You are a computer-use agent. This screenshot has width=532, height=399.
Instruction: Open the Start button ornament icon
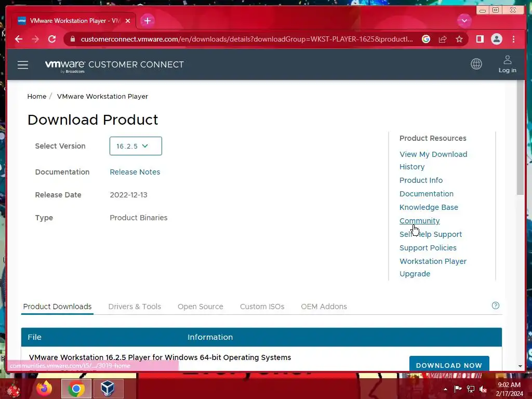13,390
